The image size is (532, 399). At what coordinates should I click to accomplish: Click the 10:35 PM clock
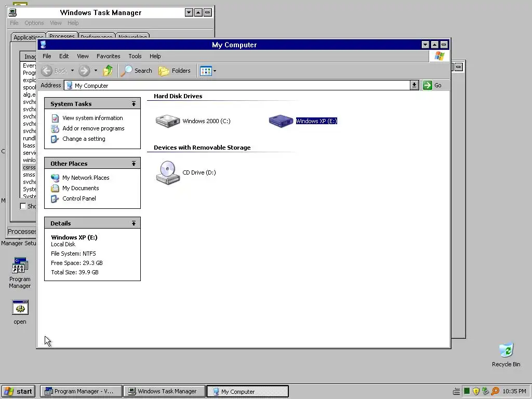514,391
